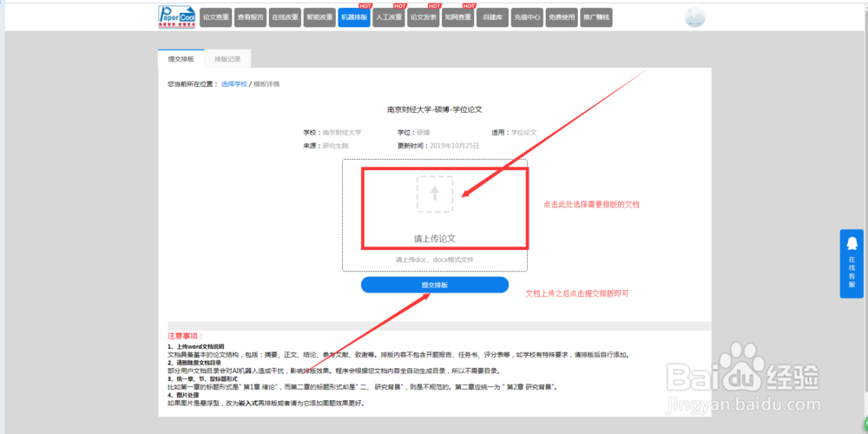Open the 论文查重 menu item
This screenshot has width=868, height=434.
216,17
